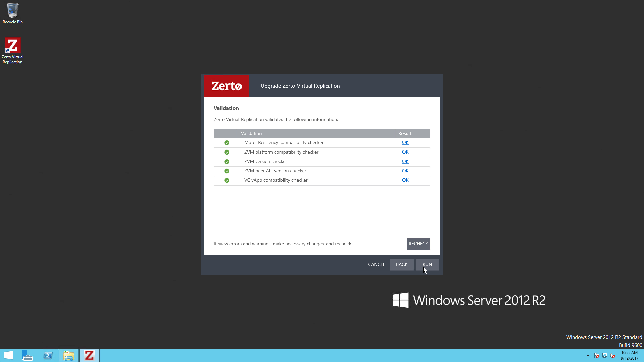Viewport: 644px width, 362px height.
Task: Click the taskbar clock and date
Action: click(629, 355)
